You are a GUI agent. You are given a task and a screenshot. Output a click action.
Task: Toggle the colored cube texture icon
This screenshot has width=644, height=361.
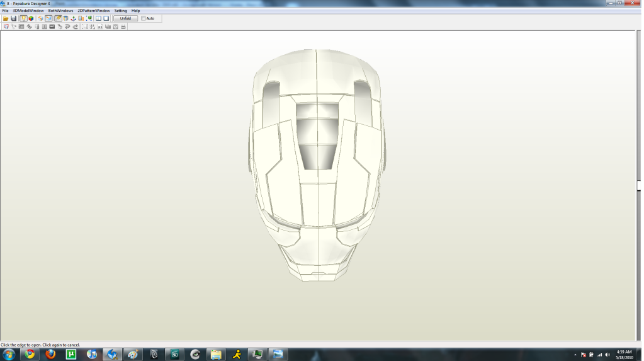(x=31, y=18)
